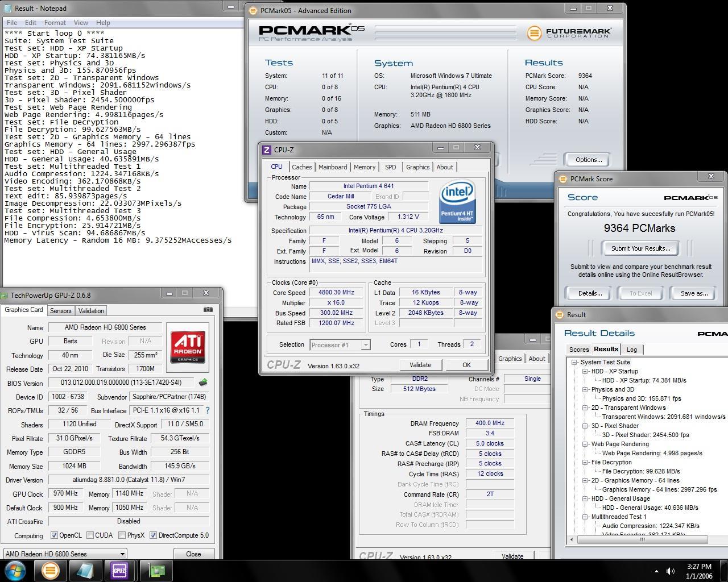Click Submit Your Results button
728x582 pixels.
[x=640, y=248]
